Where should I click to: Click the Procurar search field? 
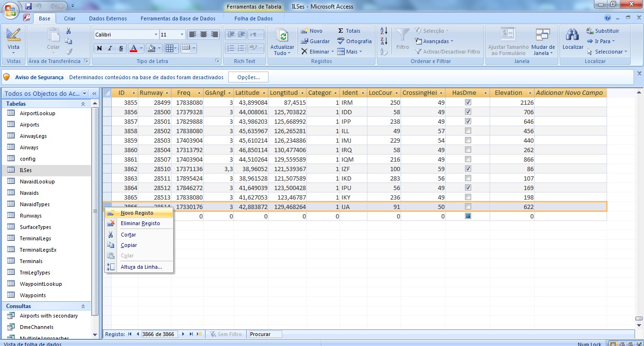(265, 334)
